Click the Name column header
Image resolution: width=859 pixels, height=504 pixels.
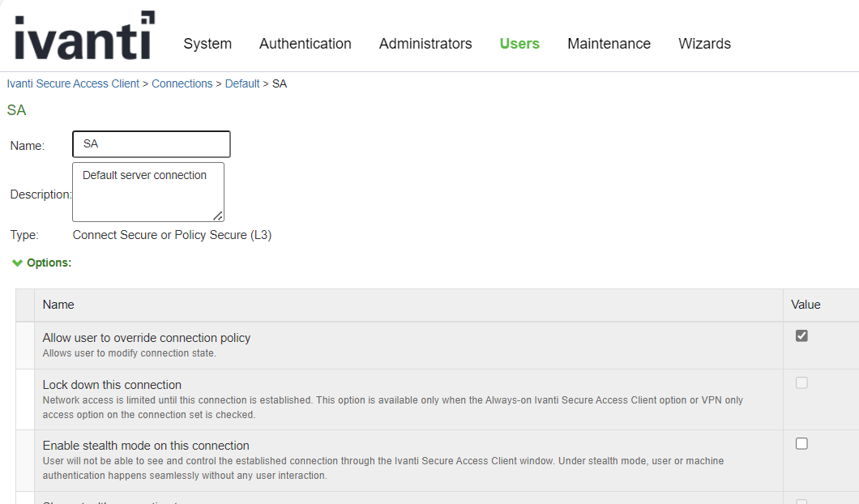58,305
